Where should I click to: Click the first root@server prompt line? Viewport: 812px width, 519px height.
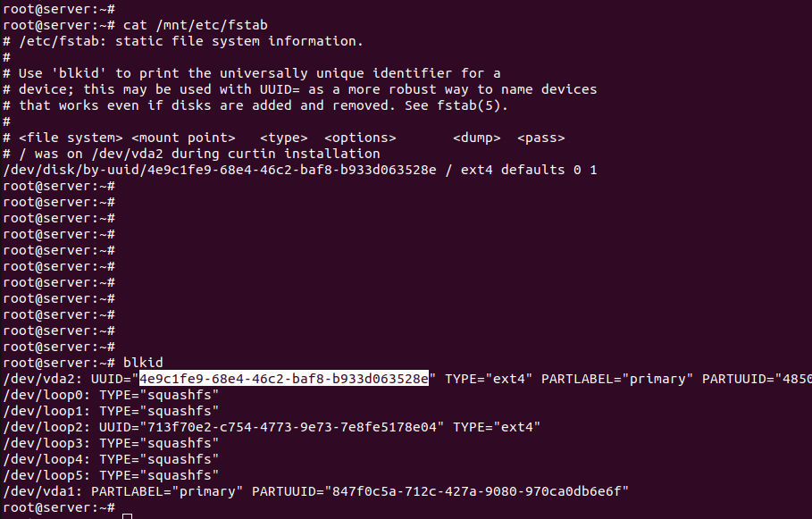59,9
